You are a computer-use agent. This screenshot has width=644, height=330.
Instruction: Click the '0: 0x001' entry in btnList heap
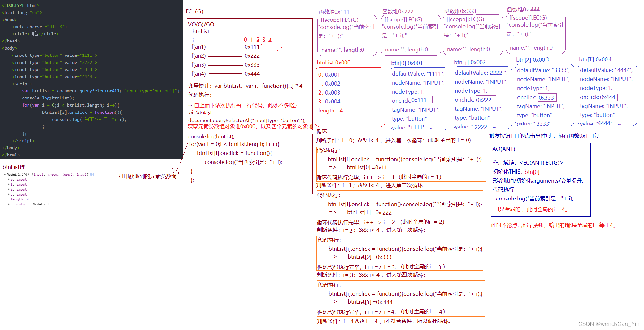pos(329,75)
